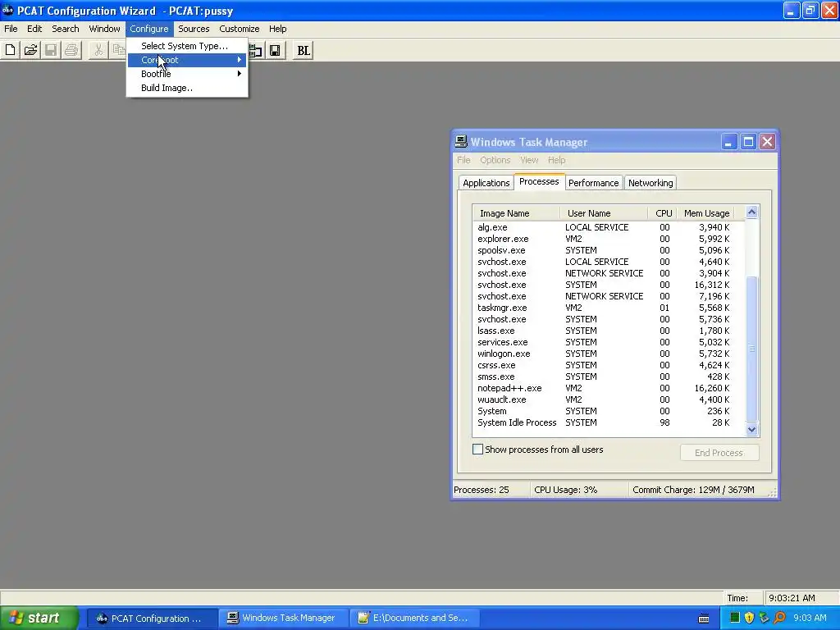Close the open Configure menu
Viewport: 840px width, 630px height.
[x=149, y=29]
